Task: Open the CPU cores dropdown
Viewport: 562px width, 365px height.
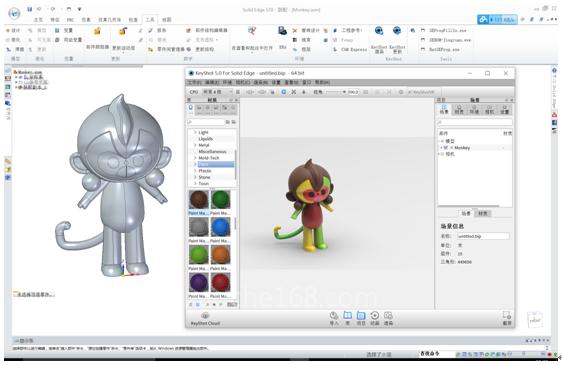Action: (218, 92)
